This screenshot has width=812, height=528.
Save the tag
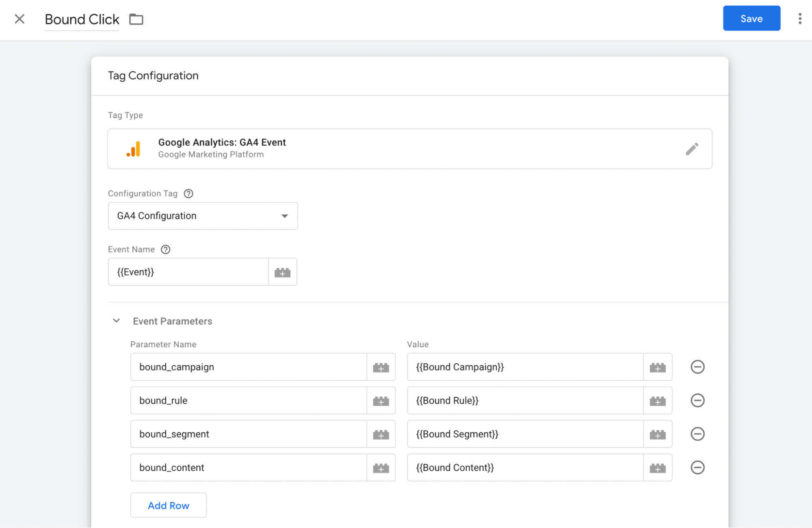coord(751,18)
